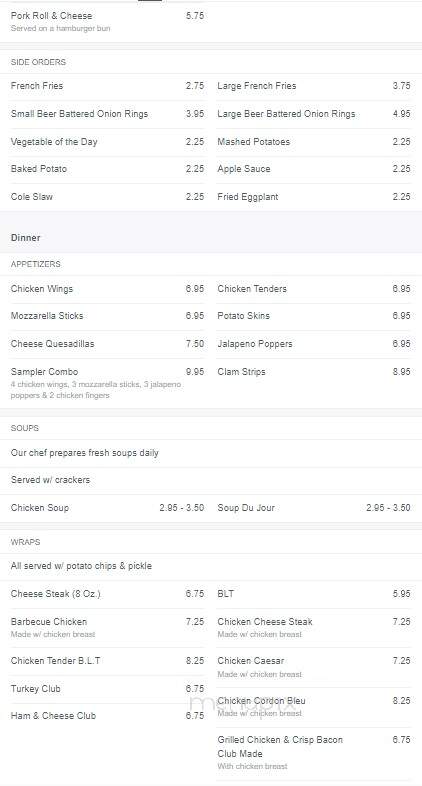Open the SIDE ORDERS section heading
The width and height of the screenshot is (422, 786).
(x=38, y=62)
